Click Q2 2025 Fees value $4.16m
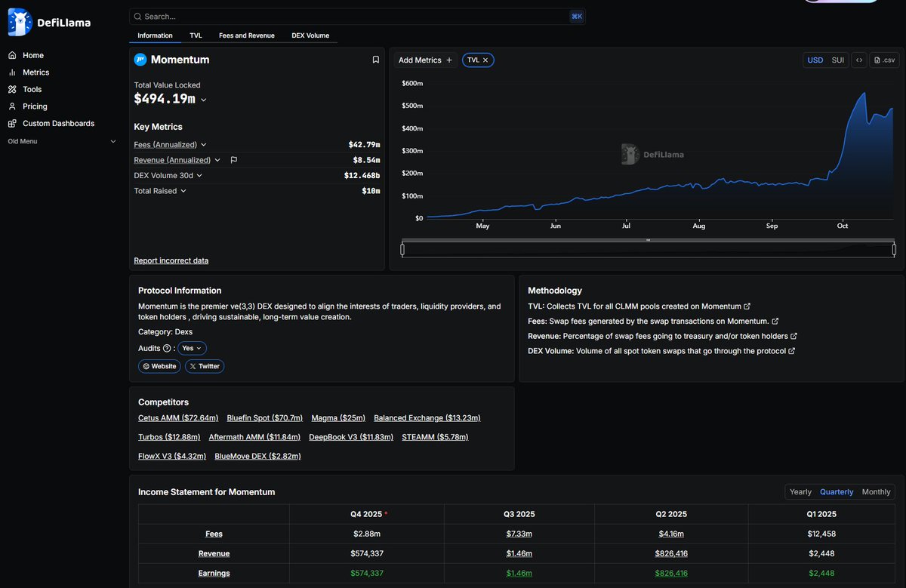 point(671,534)
